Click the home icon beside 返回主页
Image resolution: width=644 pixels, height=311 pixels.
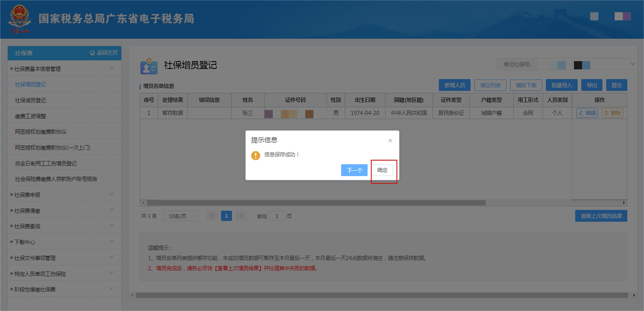click(92, 53)
